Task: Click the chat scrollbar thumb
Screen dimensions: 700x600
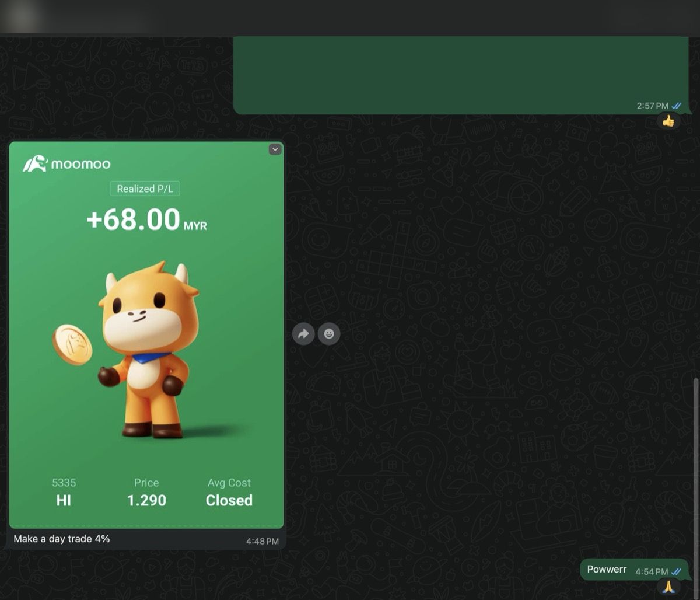Action: click(696, 487)
